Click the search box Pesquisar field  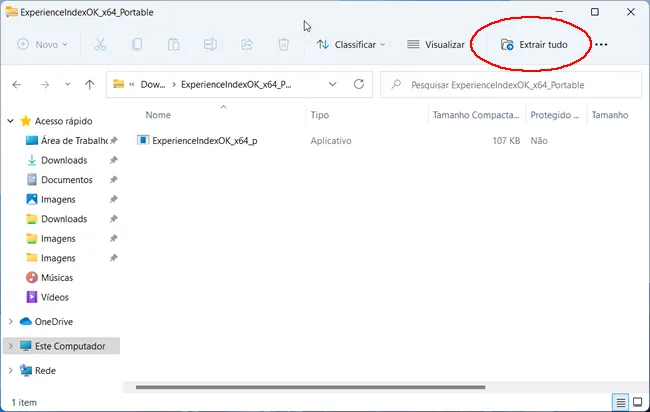(x=511, y=85)
